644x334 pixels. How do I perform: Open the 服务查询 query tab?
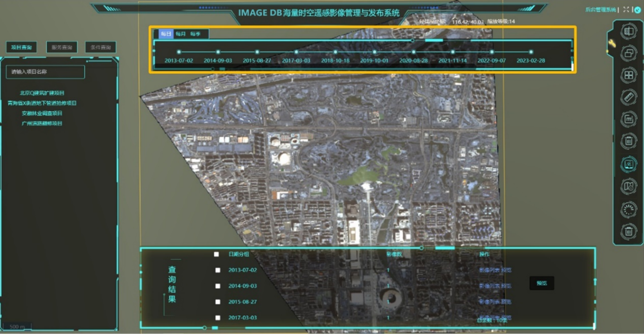coord(62,47)
